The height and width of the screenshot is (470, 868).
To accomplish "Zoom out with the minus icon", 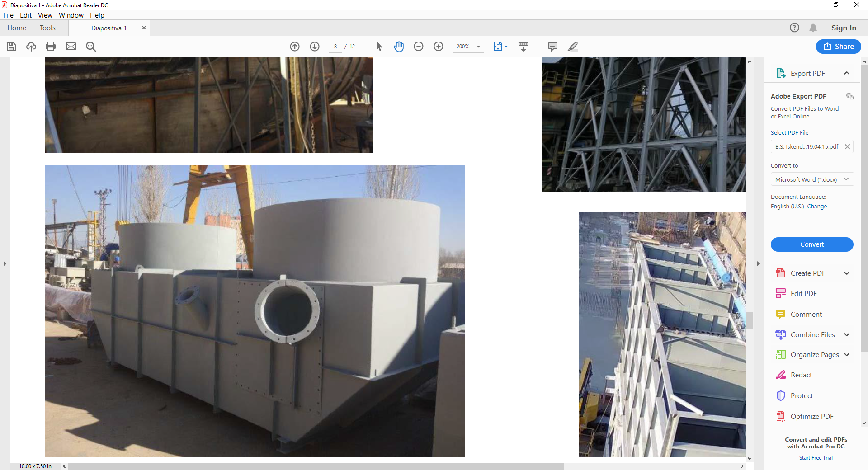I will 419,47.
